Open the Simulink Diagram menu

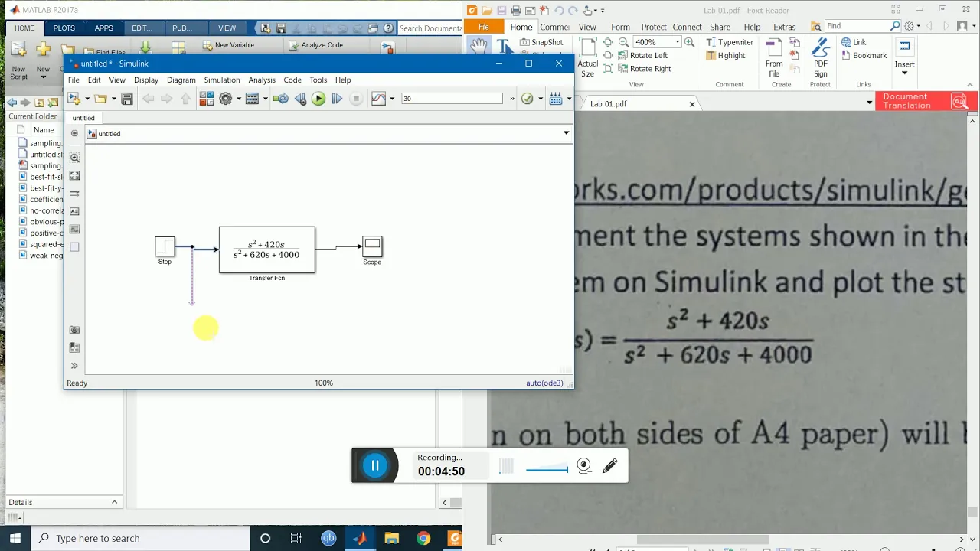coord(181,80)
